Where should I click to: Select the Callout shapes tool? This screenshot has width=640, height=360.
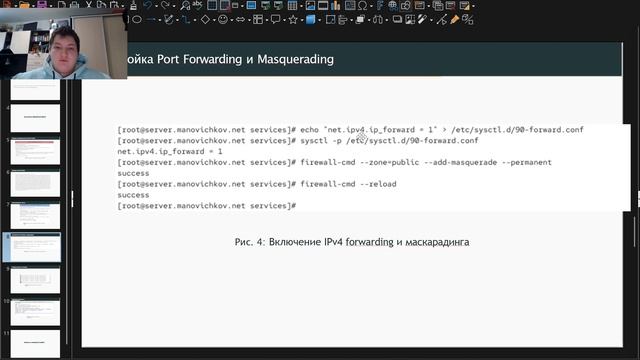click(x=276, y=19)
